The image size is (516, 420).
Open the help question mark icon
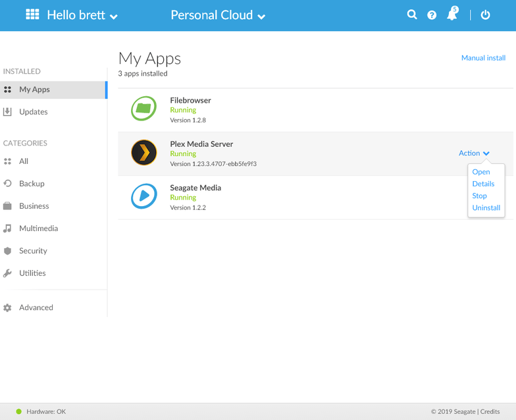click(432, 15)
